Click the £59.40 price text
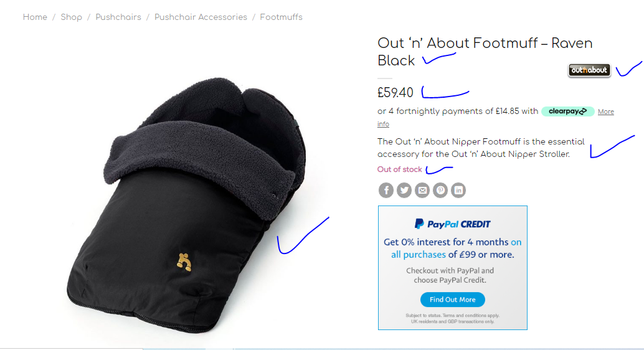644x350 pixels. (395, 93)
